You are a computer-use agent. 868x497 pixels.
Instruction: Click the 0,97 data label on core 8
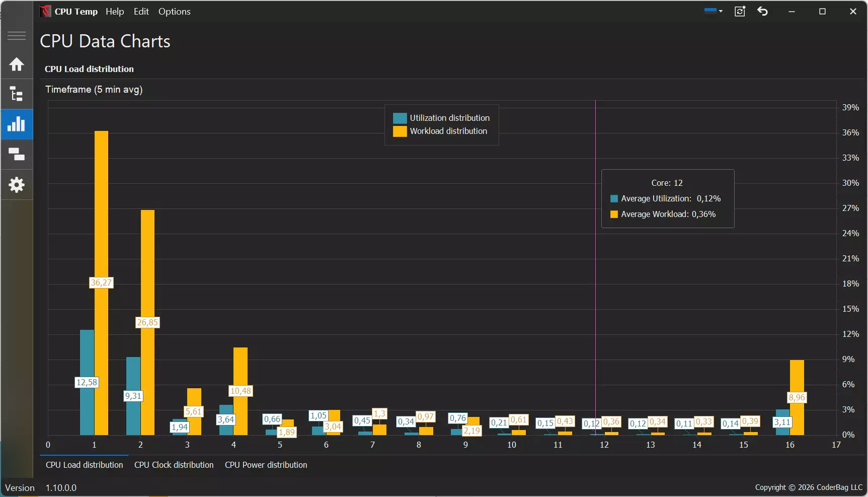pyautogui.click(x=426, y=416)
